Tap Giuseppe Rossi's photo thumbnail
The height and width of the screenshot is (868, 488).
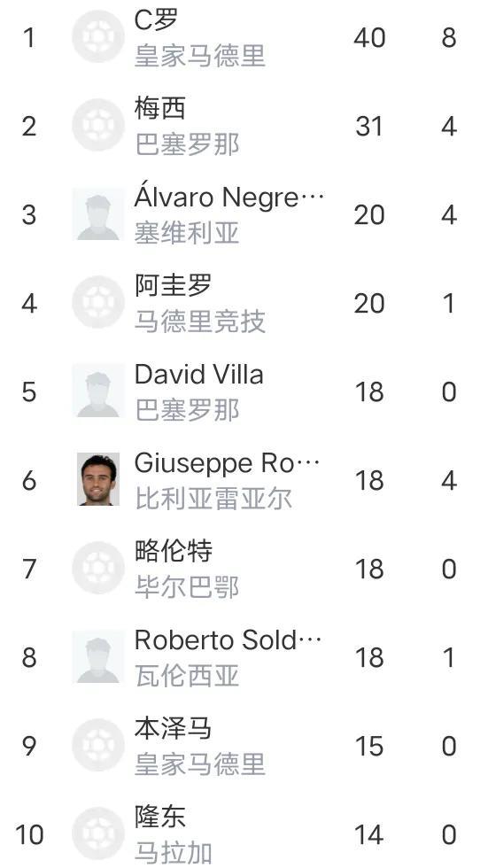point(98,479)
